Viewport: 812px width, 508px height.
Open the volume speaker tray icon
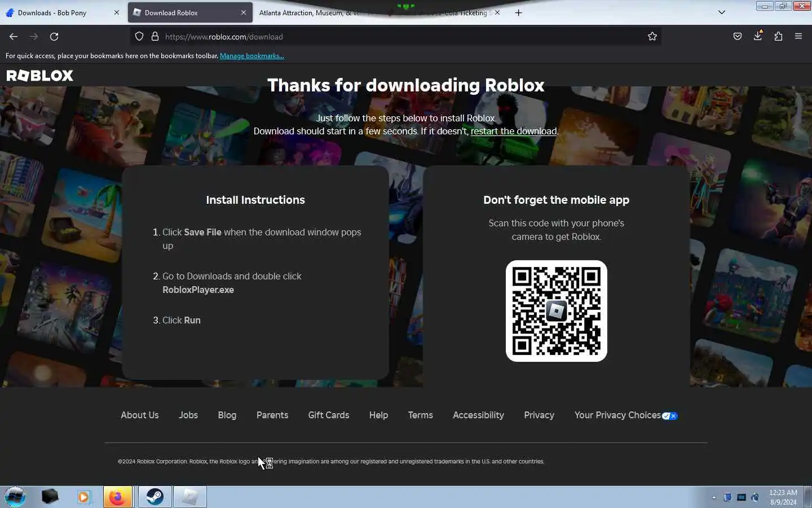tap(756, 497)
